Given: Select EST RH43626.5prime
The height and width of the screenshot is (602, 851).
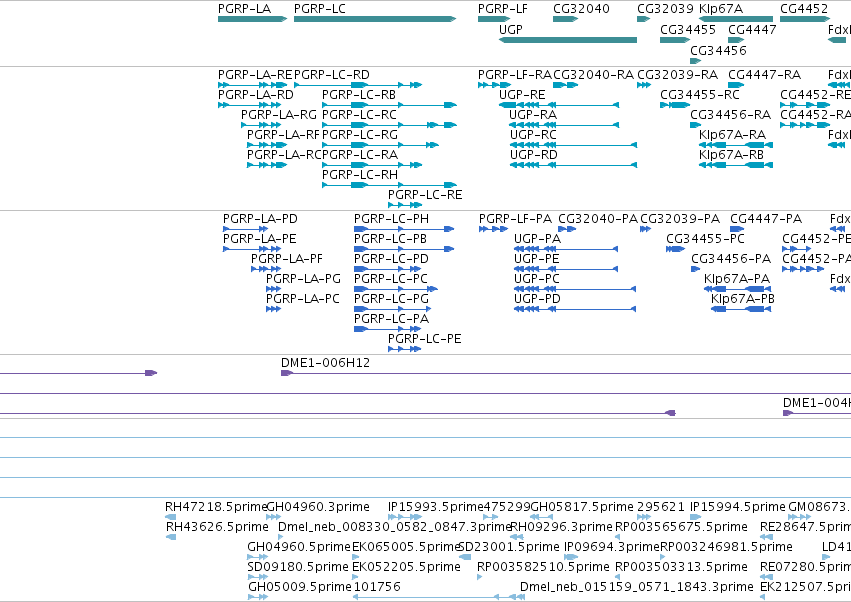Looking at the screenshot, I should [217, 527].
